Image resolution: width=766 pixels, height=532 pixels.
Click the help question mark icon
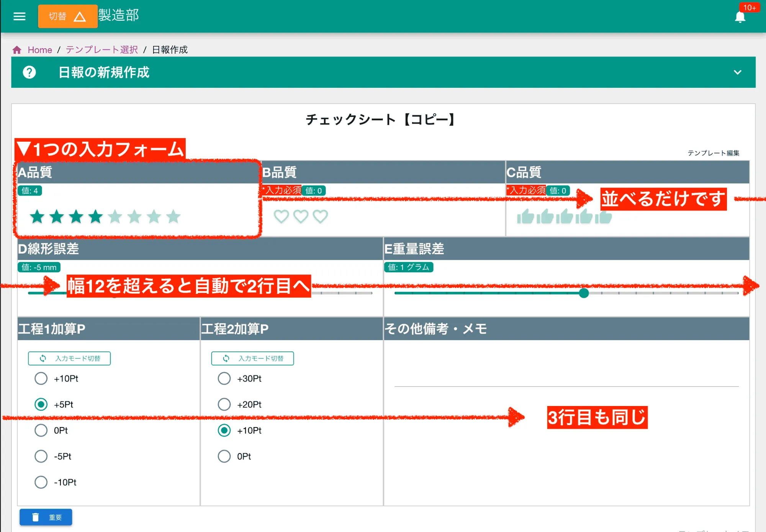coord(31,73)
